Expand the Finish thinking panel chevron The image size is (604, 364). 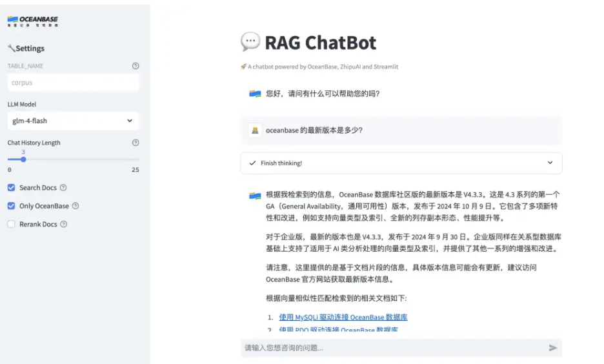click(x=550, y=163)
